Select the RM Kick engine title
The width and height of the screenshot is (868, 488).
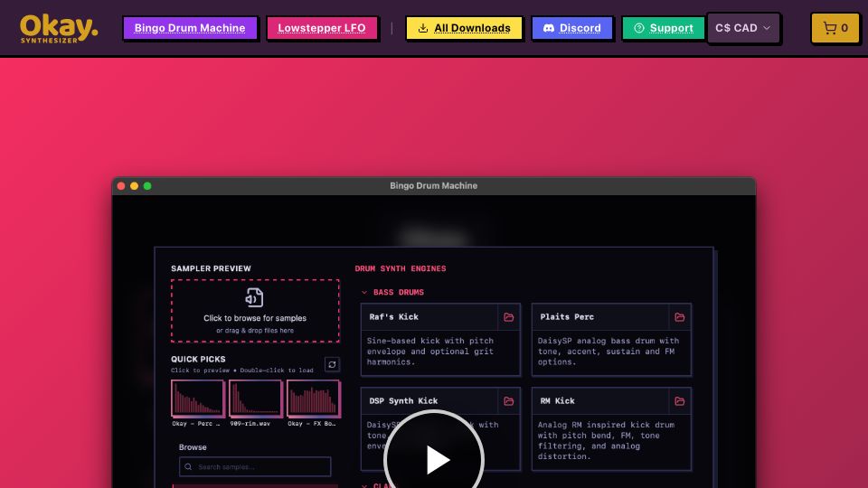click(558, 401)
